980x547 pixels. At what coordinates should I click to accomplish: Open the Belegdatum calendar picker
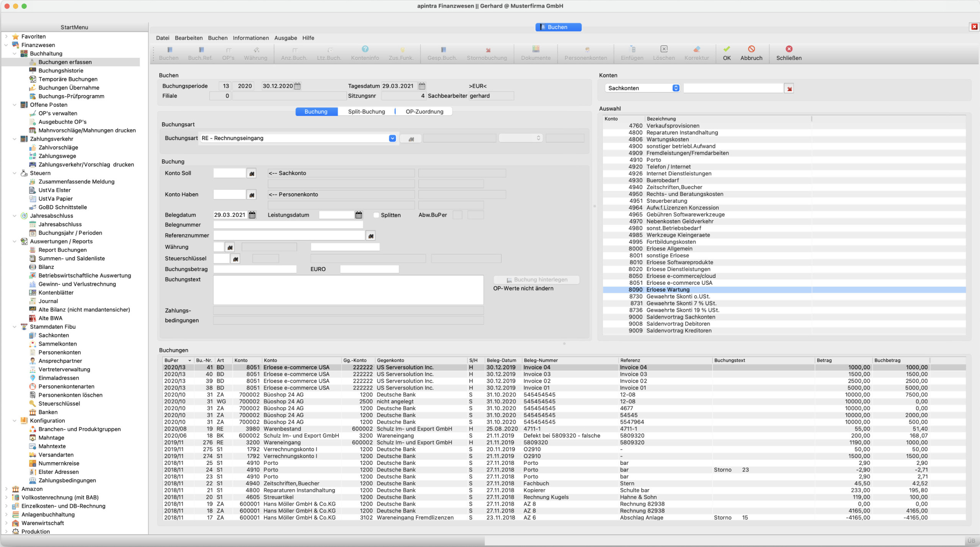(252, 215)
